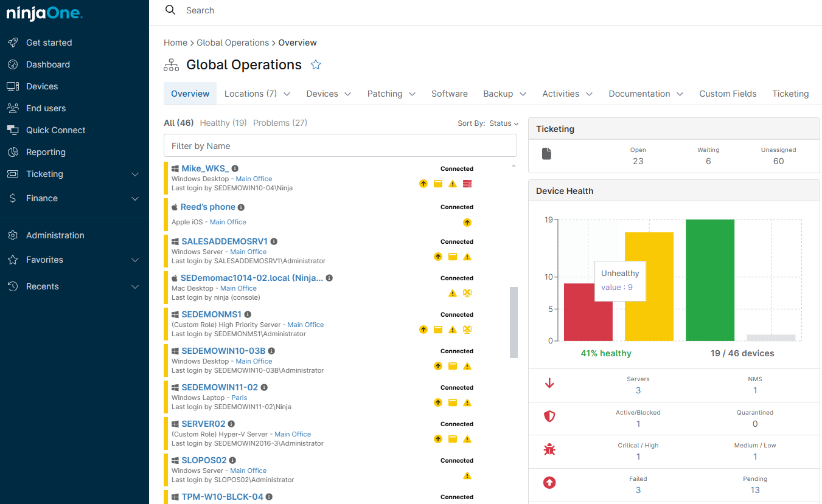Click the NinjaOne logo
This screenshot has width=822, height=504.
44,13
